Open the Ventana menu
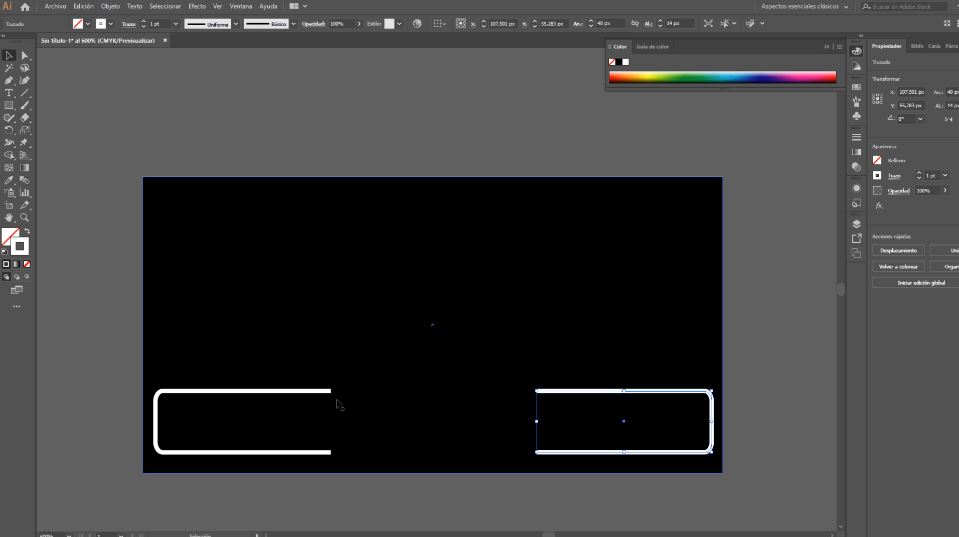Viewport: 959px width, 537px height. [x=241, y=6]
